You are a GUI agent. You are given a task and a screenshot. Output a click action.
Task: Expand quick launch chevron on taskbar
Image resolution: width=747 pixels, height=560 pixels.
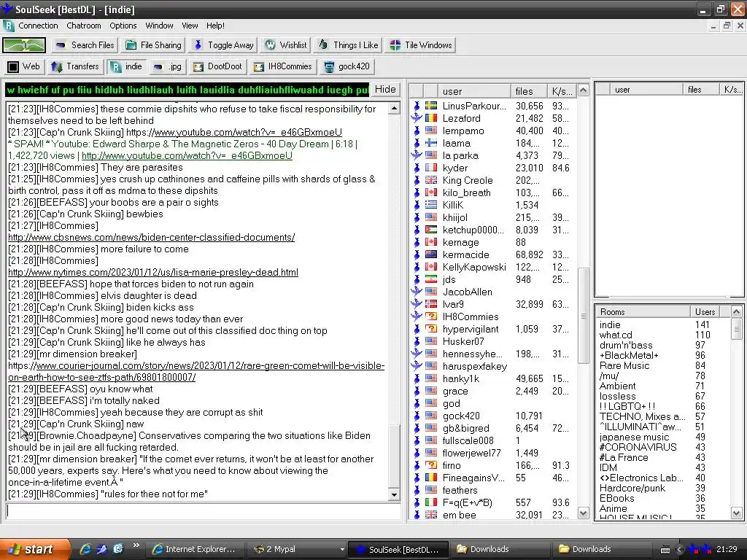(136, 545)
